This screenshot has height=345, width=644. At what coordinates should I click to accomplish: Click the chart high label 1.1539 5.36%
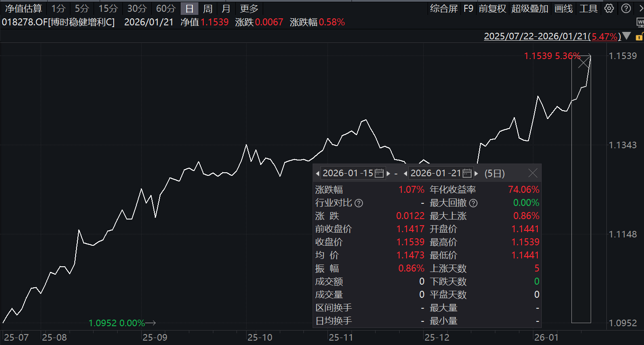[x=552, y=56]
